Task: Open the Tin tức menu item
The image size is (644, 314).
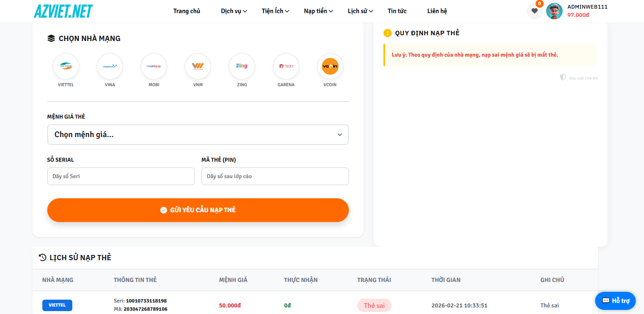Action: 397,11
